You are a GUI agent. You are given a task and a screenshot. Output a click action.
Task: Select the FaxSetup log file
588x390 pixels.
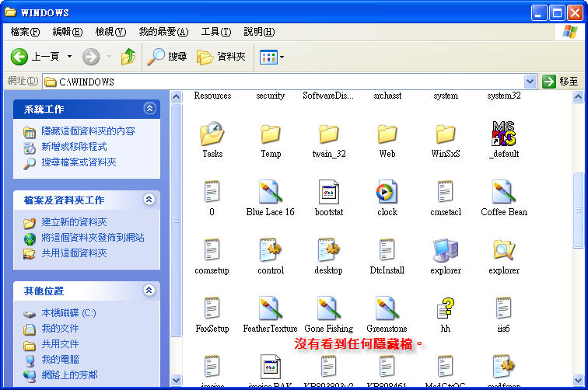pos(212,315)
